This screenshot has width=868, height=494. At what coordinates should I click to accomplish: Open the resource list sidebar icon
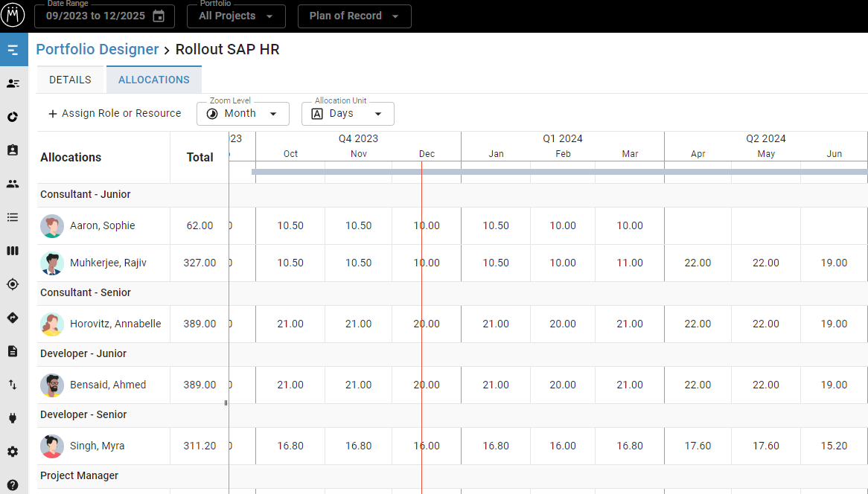tap(13, 83)
